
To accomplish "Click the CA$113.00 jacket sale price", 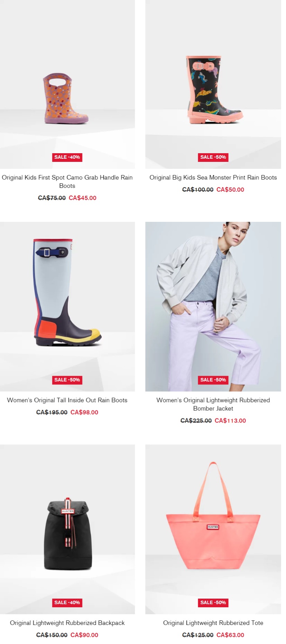I will [230, 420].
